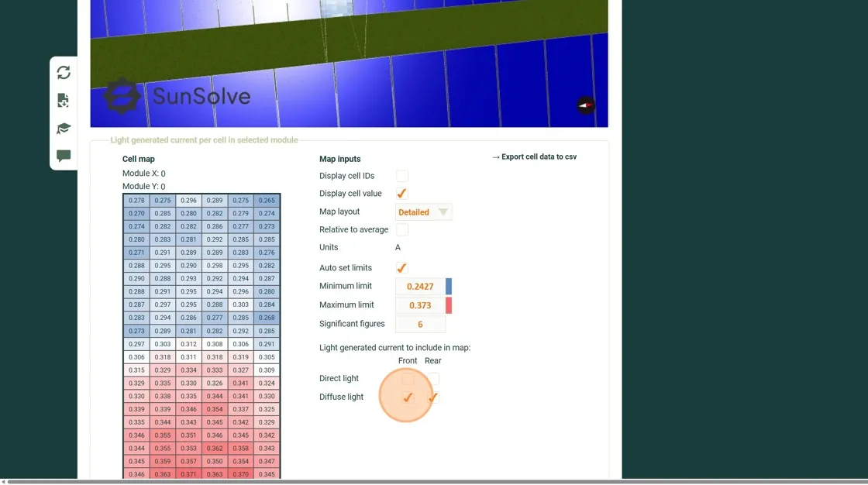This screenshot has height=485, width=868.
Task: Disable the Auto set limits checkbox
Action: coord(401,268)
